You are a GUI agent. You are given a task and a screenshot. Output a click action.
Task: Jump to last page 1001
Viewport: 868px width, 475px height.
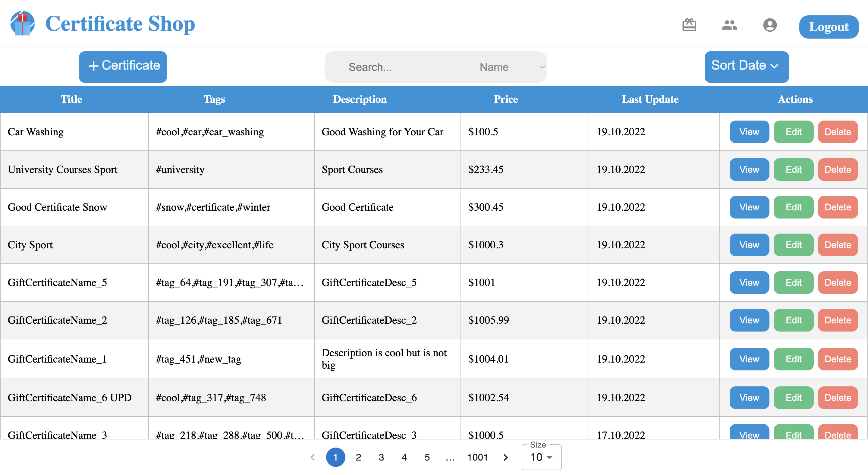[477, 457]
